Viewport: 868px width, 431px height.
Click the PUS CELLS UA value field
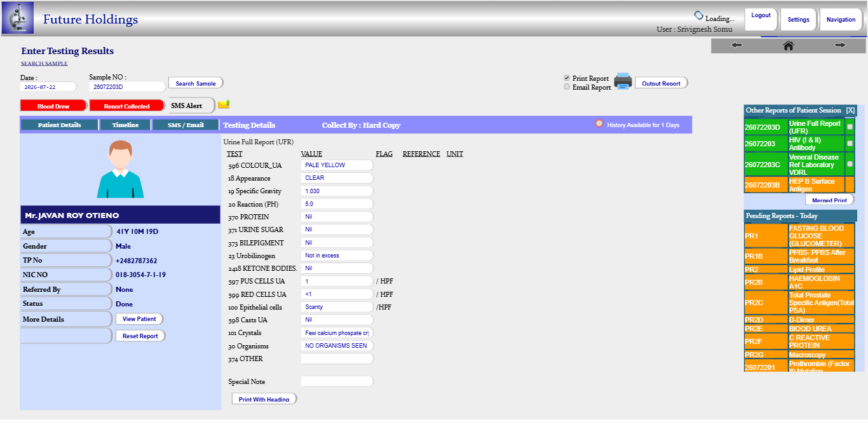(x=337, y=281)
